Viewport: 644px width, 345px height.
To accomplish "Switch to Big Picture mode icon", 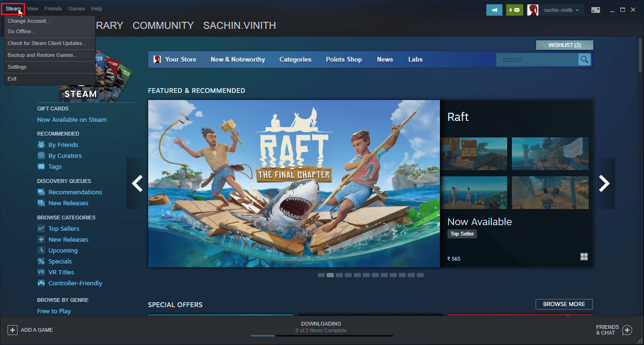I will (595, 10).
